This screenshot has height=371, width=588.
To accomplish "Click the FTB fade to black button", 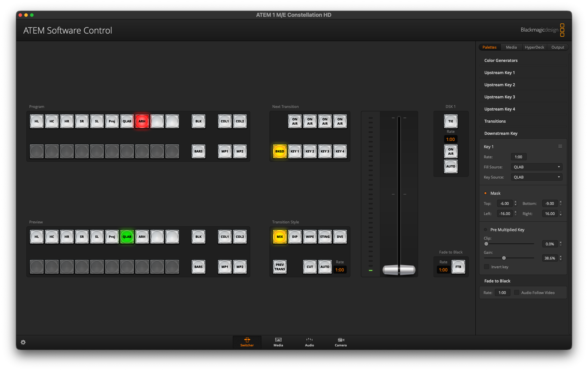I will point(458,267).
